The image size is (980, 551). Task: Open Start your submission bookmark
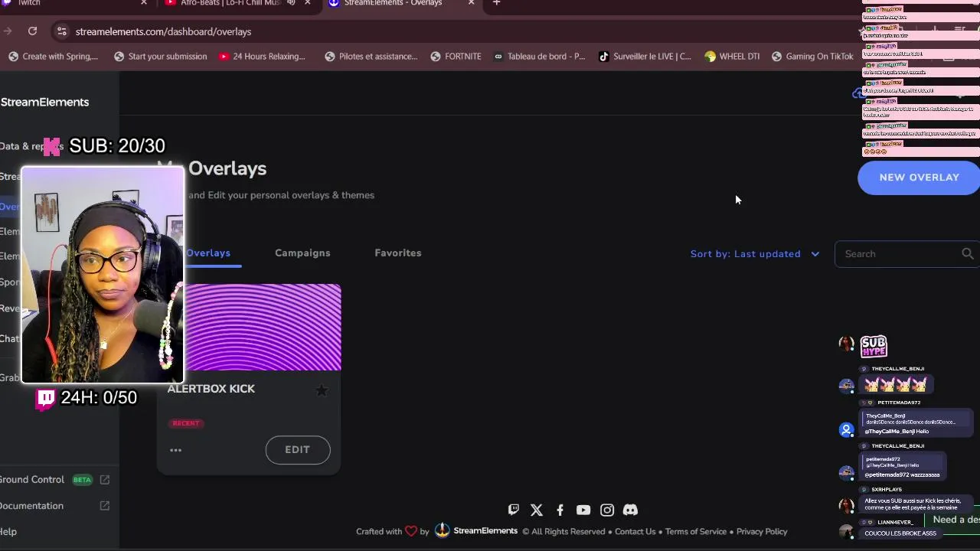160,56
